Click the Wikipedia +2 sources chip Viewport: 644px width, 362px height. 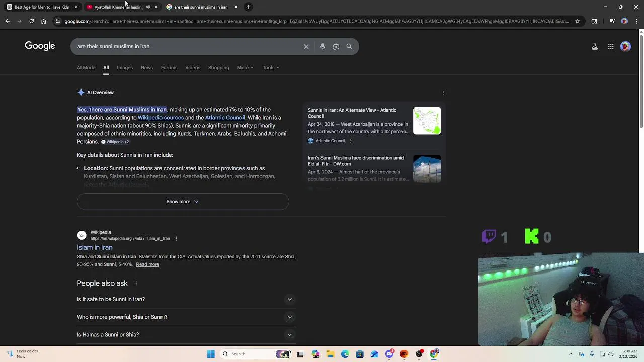115,142
